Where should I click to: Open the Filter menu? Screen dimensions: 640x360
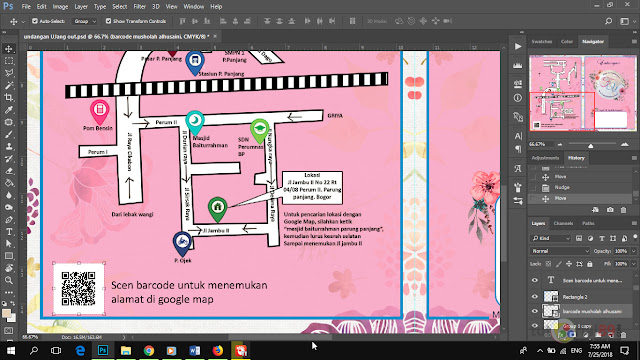coord(140,7)
